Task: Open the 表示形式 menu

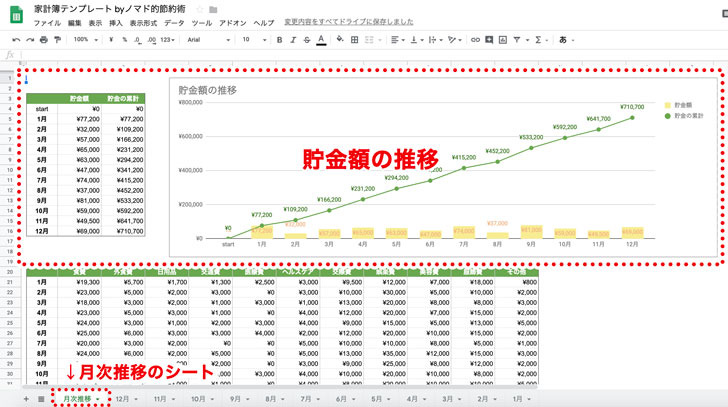Action: [144, 22]
